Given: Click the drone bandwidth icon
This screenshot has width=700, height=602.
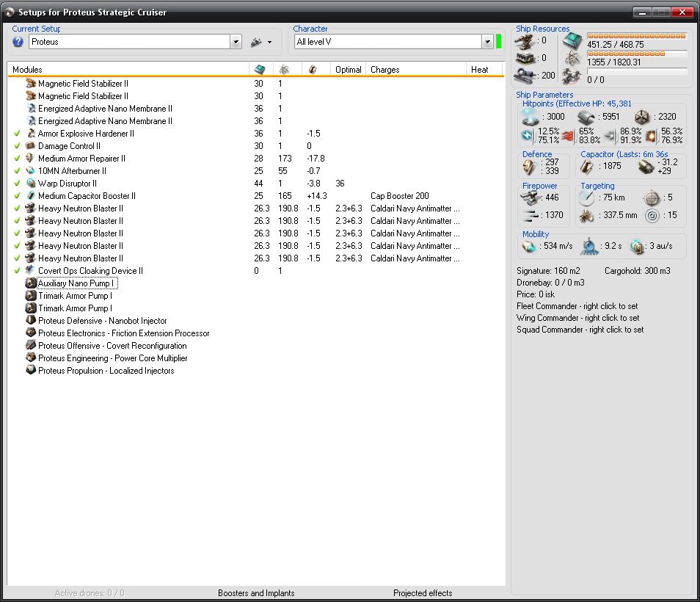Looking at the screenshot, I should pyautogui.click(x=572, y=76).
